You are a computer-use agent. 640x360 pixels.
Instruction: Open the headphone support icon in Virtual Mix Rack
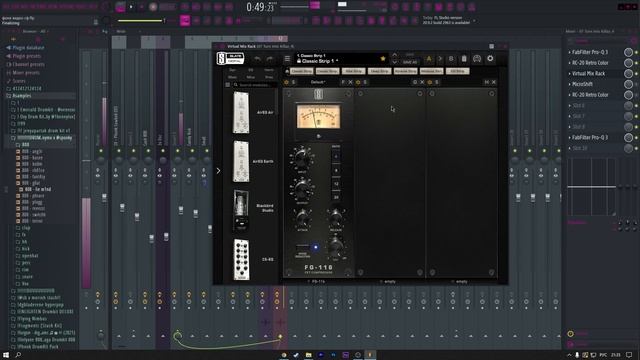pyautogui.click(x=477, y=59)
